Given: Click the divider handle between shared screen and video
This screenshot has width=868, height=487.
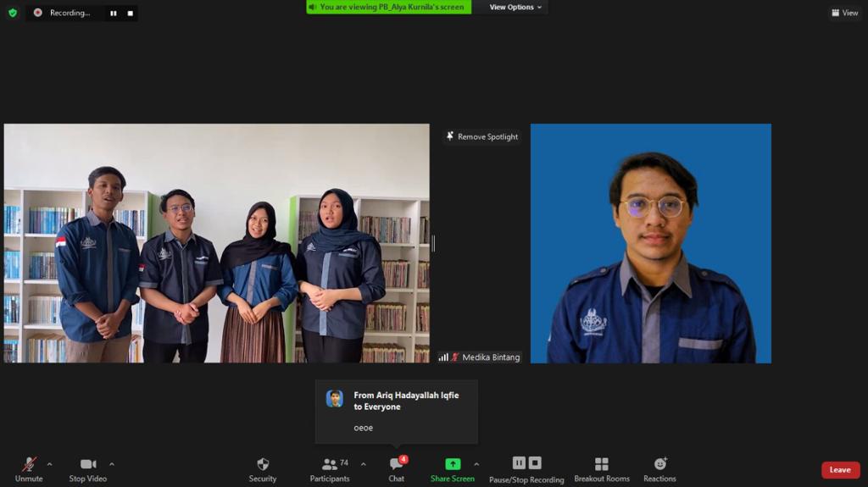Looking at the screenshot, I should [433, 244].
